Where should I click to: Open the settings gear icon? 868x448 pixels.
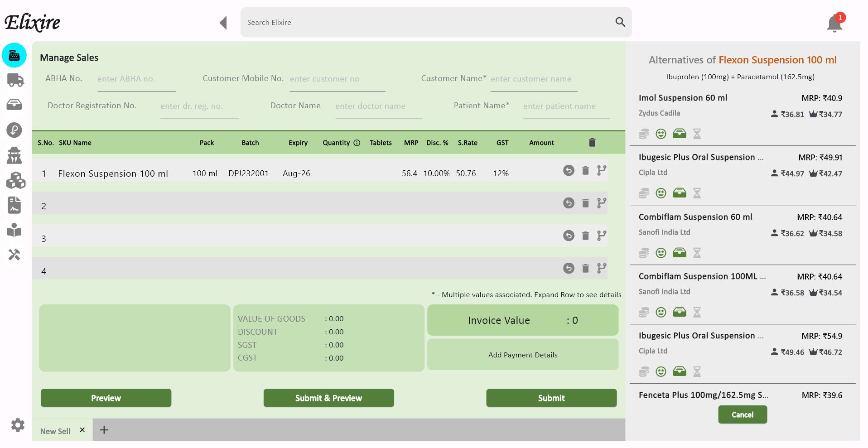[x=18, y=425]
